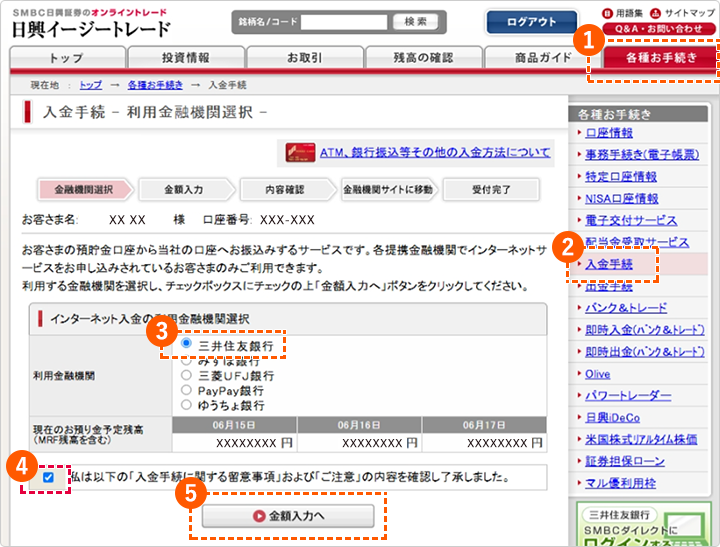Viewport: 720px width, 547px height.
Task: Click the 金額入力へ button
Action: (288, 516)
